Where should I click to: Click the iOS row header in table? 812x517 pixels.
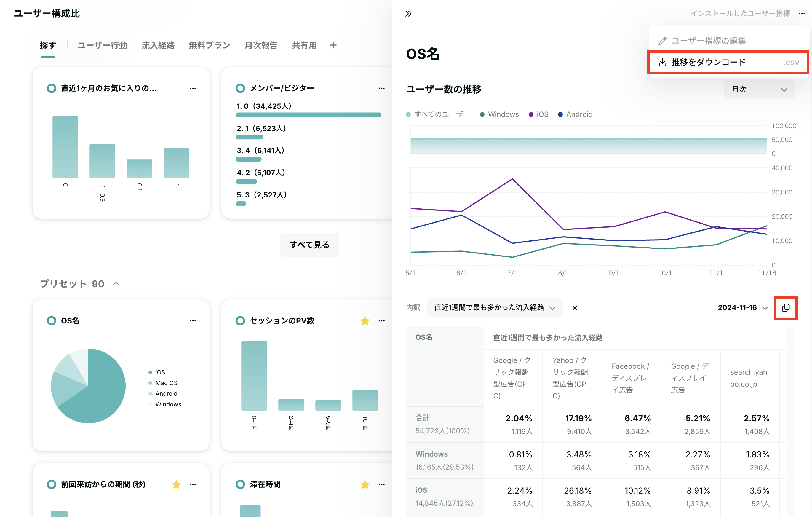[445, 497]
